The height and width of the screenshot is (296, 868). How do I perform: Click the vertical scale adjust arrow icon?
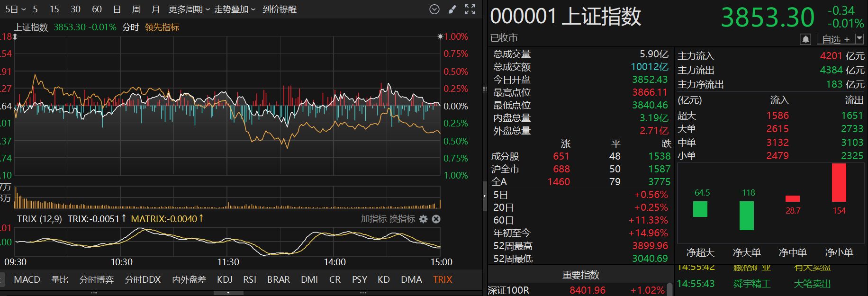15,36
